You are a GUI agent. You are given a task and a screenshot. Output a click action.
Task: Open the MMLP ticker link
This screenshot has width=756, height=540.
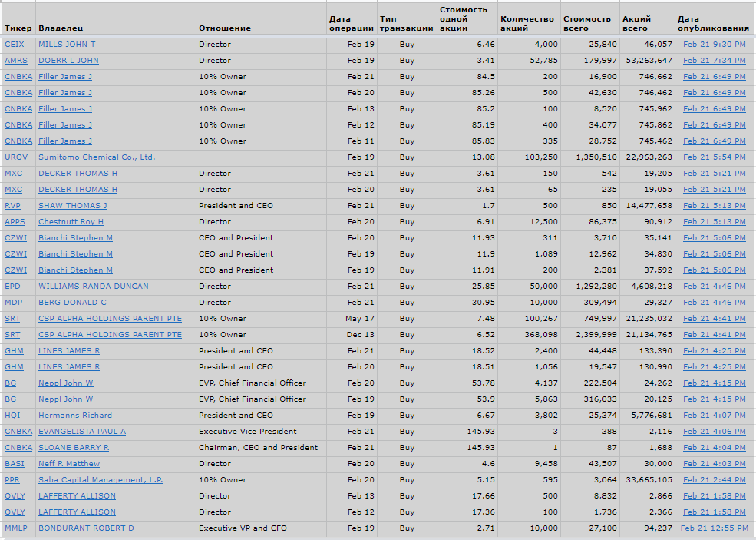click(16, 528)
